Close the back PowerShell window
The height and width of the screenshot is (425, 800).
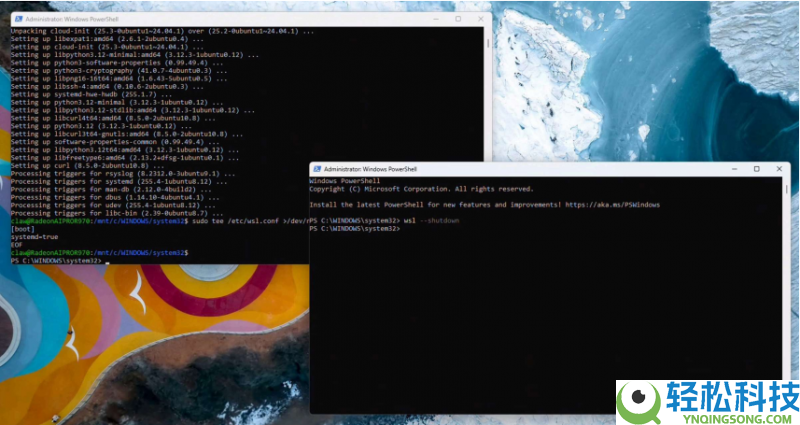pos(481,19)
